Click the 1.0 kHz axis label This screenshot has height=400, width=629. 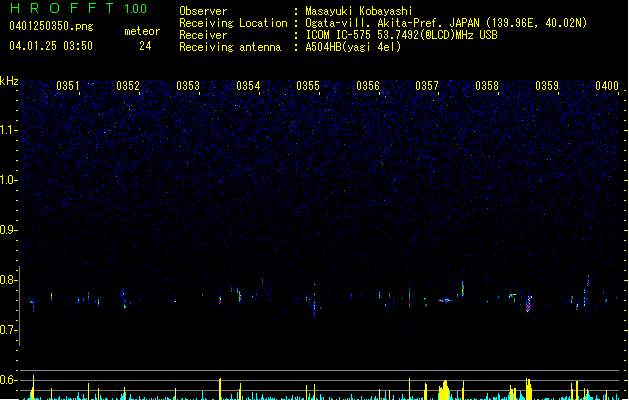pos(8,180)
